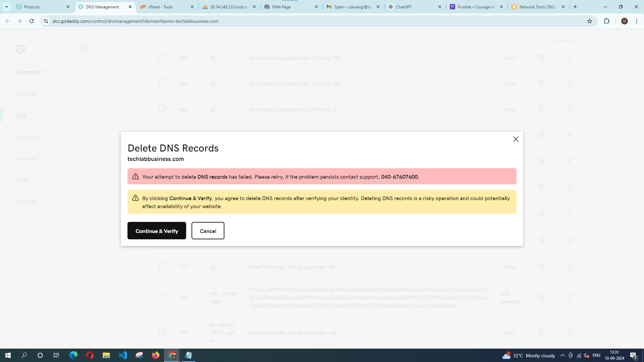Image resolution: width=644 pixels, height=362 pixels.
Task: Edit the alt1.aspmx.l.google.com record with pencil icon
Action: tap(570, 109)
